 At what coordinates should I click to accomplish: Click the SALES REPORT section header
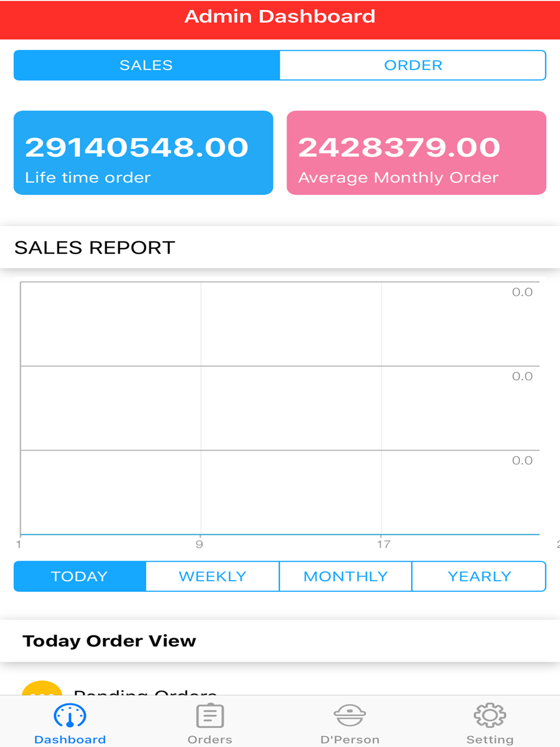(95, 248)
